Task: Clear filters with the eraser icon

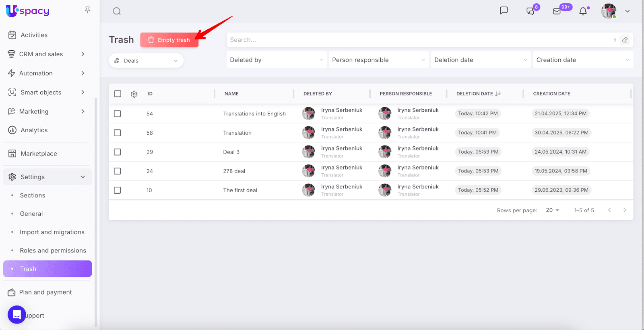Action: pos(625,40)
